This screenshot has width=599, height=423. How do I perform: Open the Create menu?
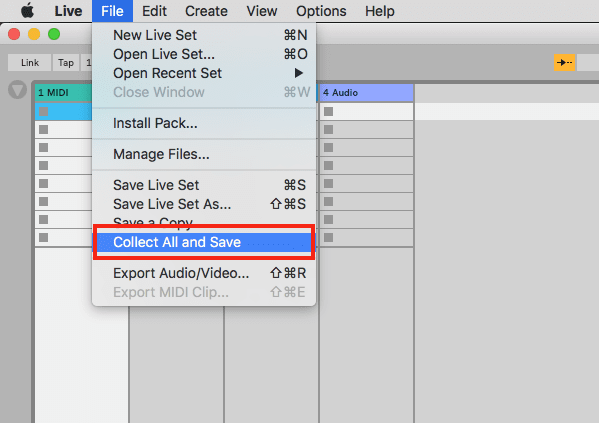(206, 11)
